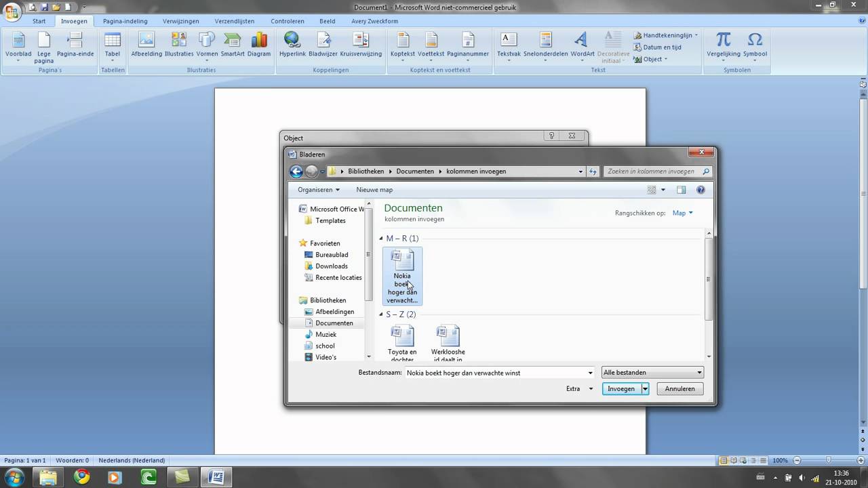The height and width of the screenshot is (488, 868).
Task: Open the Voettekst footer menu
Action: coord(431,47)
